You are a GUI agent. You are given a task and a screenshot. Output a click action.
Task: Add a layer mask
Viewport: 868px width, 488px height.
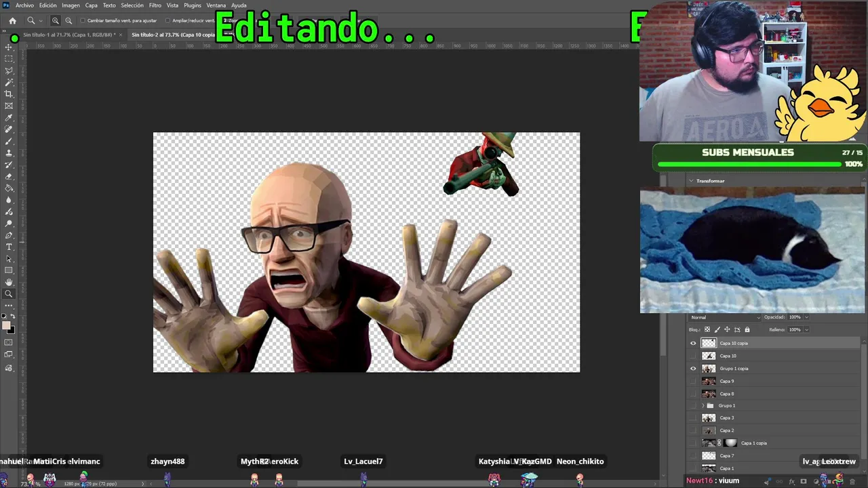pyautogui.click(x=804, y=482)
